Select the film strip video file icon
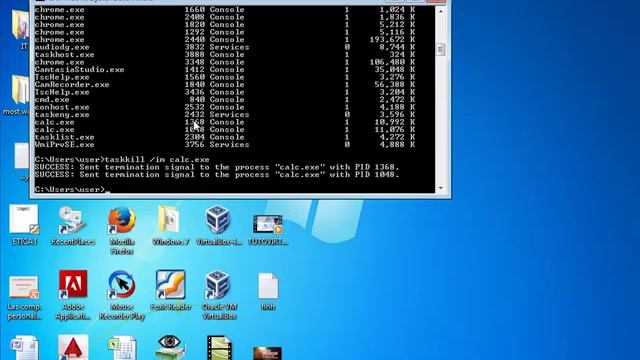This screenshot has width=640, height=360. (x=220, y=347)
